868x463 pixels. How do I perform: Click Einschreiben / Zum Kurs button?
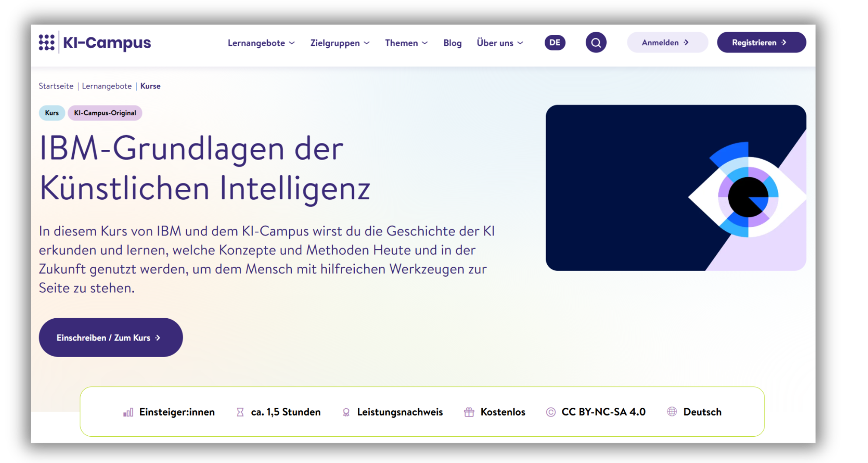(111, 338)
